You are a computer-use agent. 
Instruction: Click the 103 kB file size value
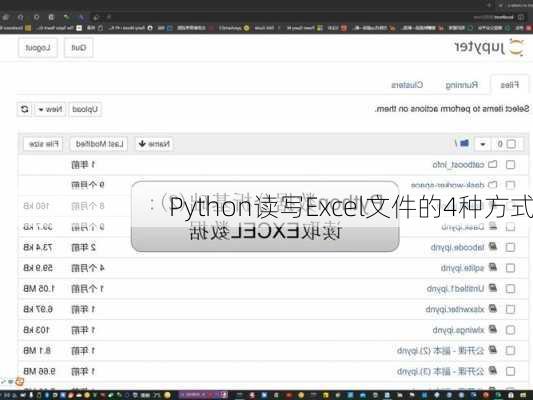[36, 330]
